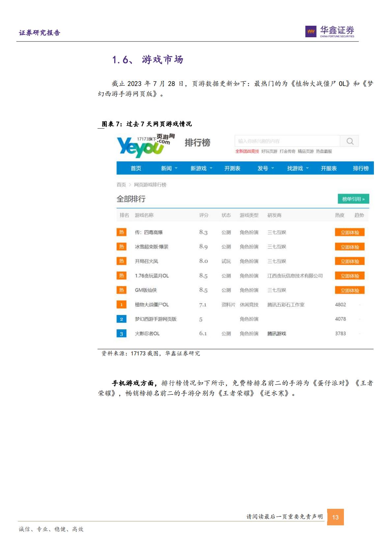392x555 pixels.
Task: Expand the 新游戏 dropdown menu
Action: tap(201, 169)
